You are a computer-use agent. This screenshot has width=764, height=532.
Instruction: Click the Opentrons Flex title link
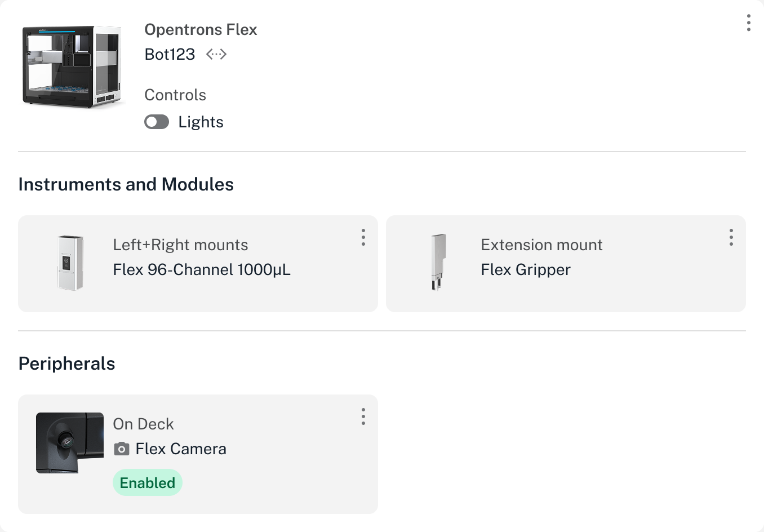[201, 29]
